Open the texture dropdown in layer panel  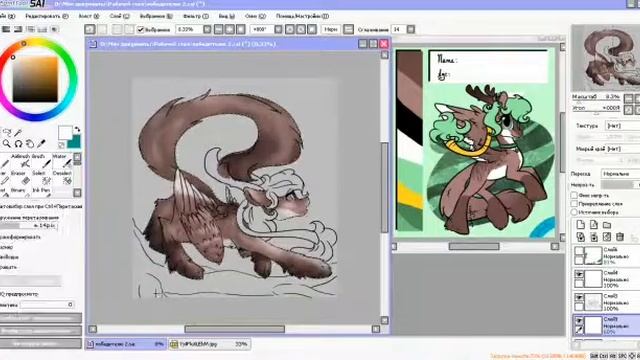pyautogui.click(x=622, y=126)
